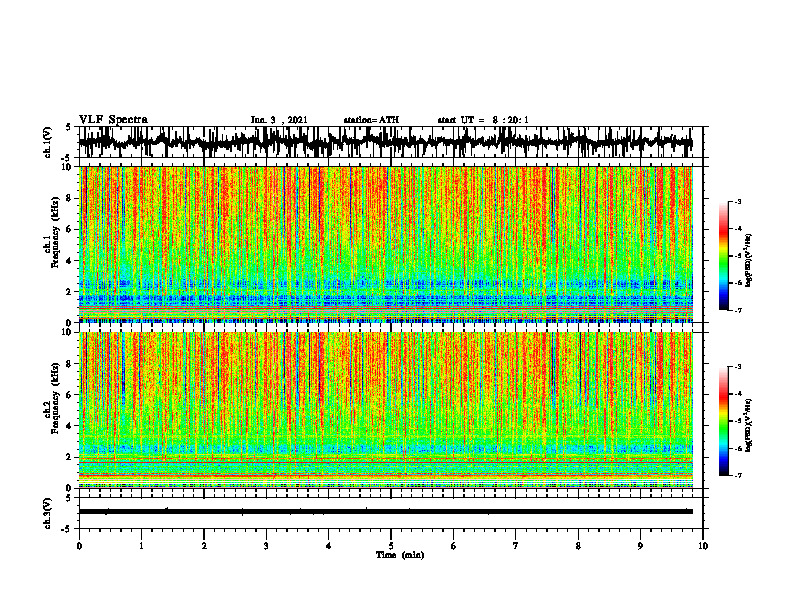Viewport: 792px width, 612px height.
Task: Click the "station= ATH" label
Action: click(x=371, y=120)
